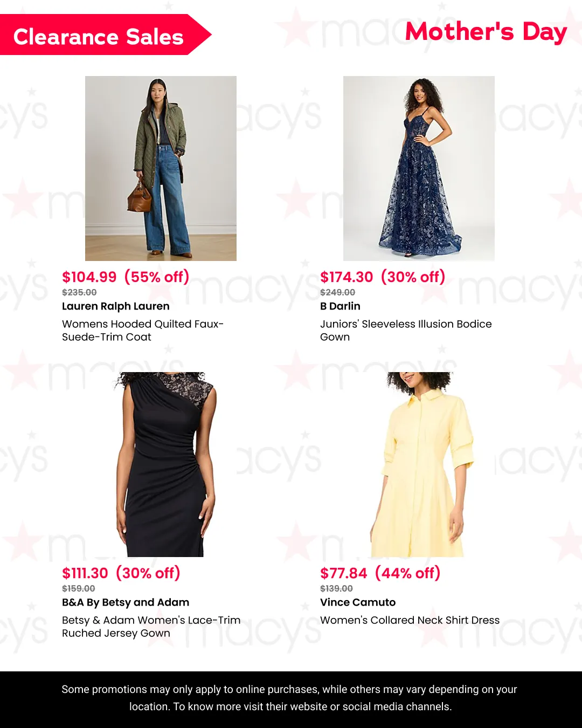Open Womens Hooded Quilted Faux-Suede-Trim Coat title
The image size is (582, 728).
point(143,331)
